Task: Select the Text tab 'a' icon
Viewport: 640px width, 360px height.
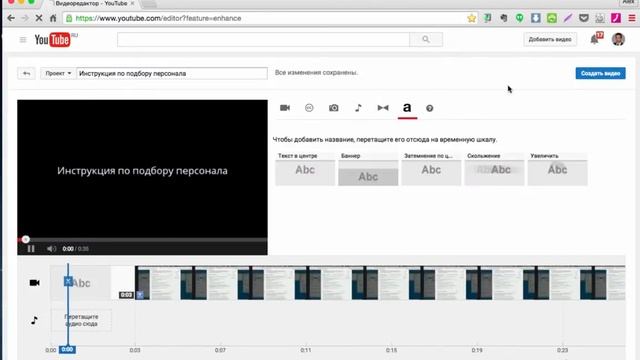Action: coord(407,108)
